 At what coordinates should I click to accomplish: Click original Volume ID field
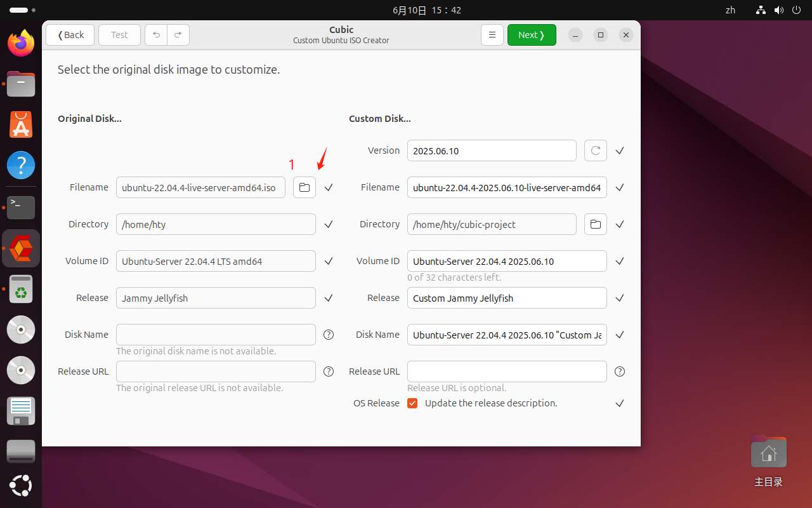click(216, 261)
